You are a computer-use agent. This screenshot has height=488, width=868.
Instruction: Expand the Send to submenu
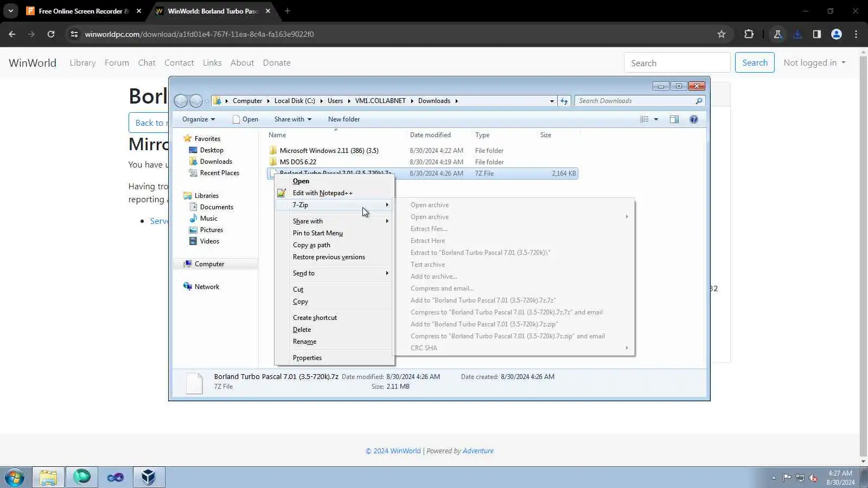tap(334, 273)
